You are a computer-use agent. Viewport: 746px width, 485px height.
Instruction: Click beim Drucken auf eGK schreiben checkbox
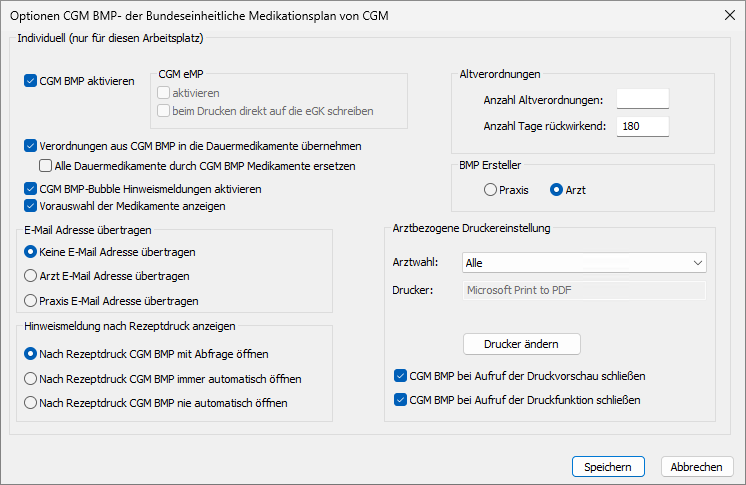click(164, 111)
